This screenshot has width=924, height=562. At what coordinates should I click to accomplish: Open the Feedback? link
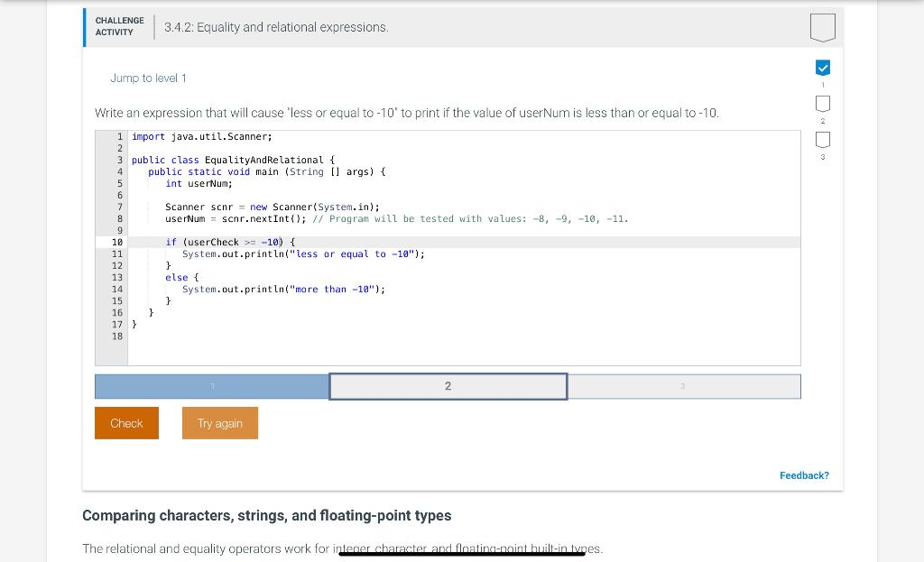(804, 475)
